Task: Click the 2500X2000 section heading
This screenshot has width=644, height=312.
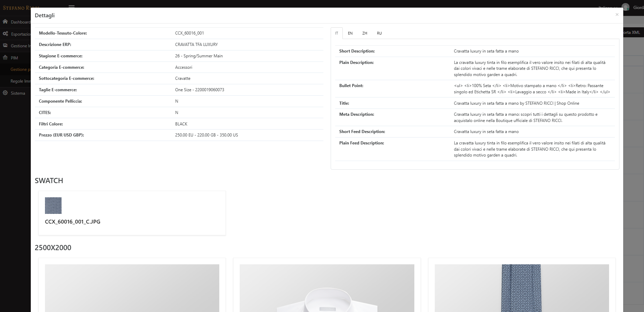Action: 53,248
